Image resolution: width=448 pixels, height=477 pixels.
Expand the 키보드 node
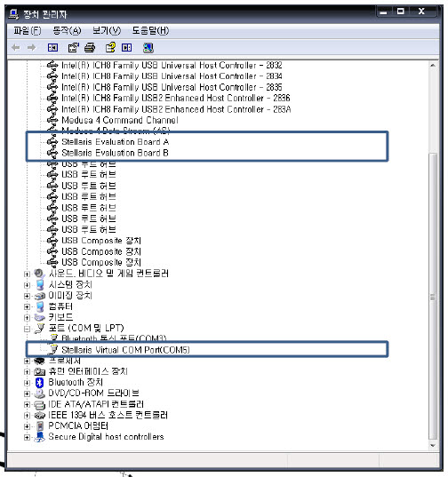tap(27, 318)
